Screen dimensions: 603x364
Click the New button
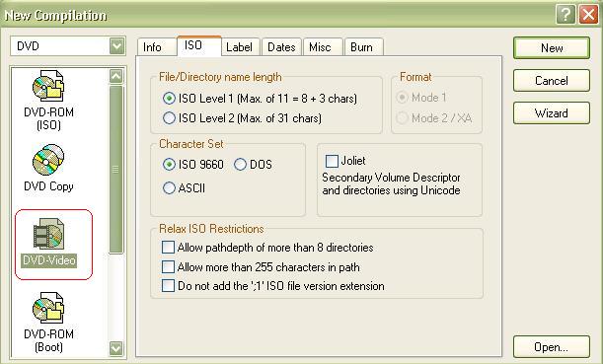point(551,48)
